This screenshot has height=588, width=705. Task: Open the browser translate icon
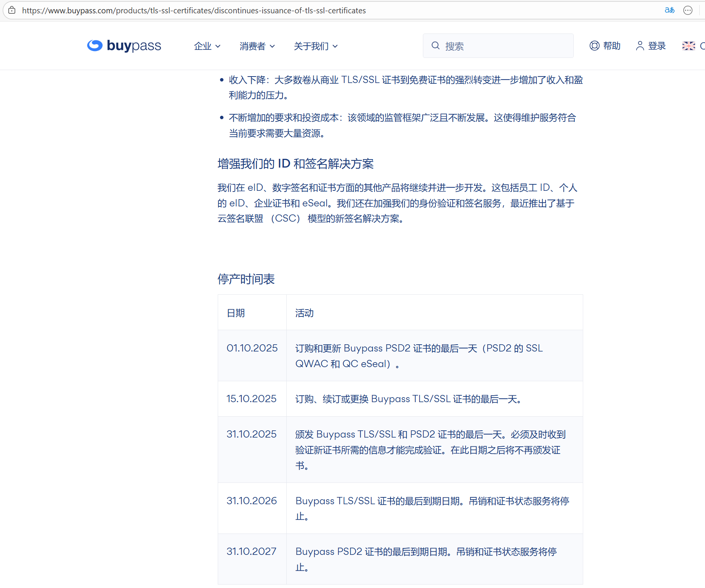coord(669,10)
